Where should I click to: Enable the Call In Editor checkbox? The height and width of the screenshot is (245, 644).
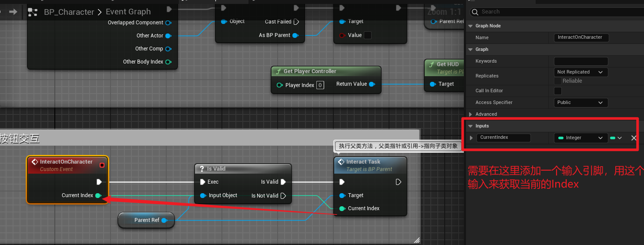click(x=558, y=91)
